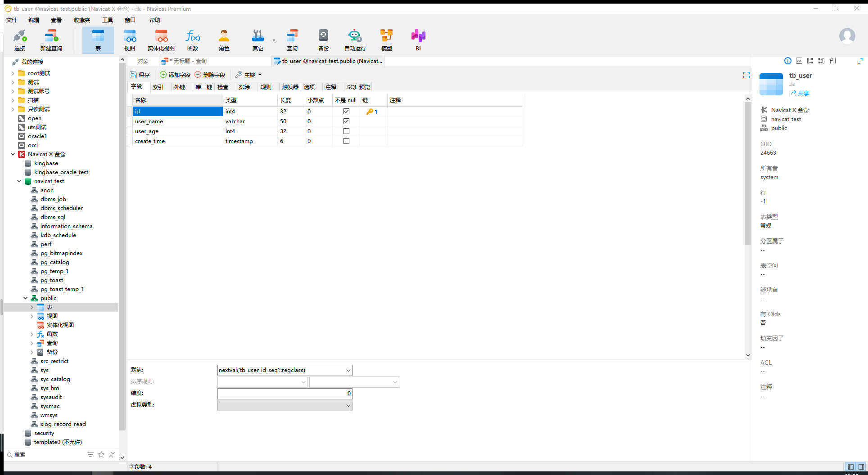Switch to the SQL 预览 tab
This screenshot has height=475, width=868.
[358, 87]
